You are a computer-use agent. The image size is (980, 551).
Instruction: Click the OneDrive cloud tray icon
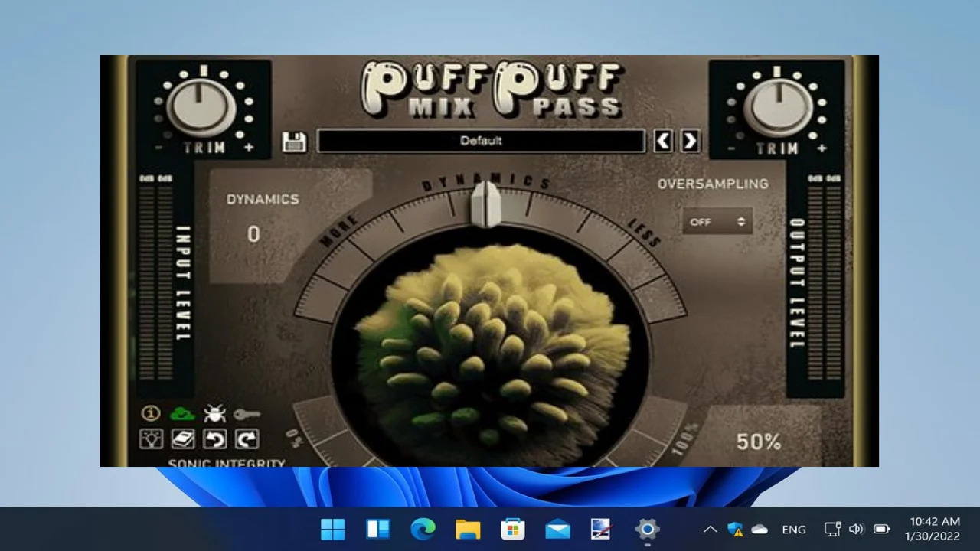click(x=759, y=529)
